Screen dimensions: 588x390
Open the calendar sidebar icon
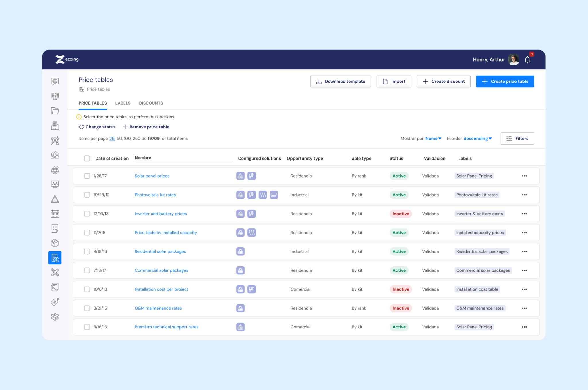(55, 214)
